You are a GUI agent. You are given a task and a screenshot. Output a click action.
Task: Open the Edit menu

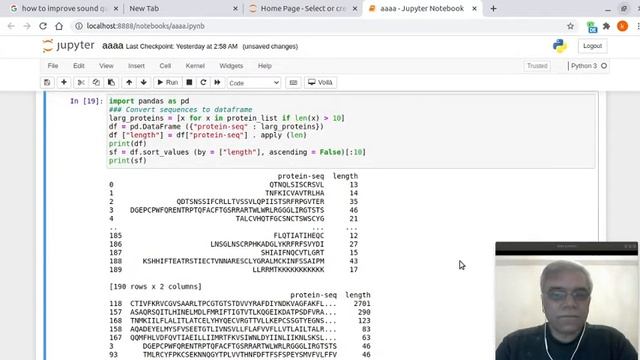click(78, 66)
